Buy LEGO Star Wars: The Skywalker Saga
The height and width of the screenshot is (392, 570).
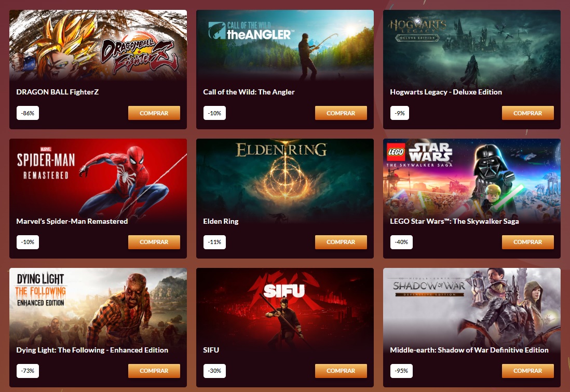click(x=528, y=242)
